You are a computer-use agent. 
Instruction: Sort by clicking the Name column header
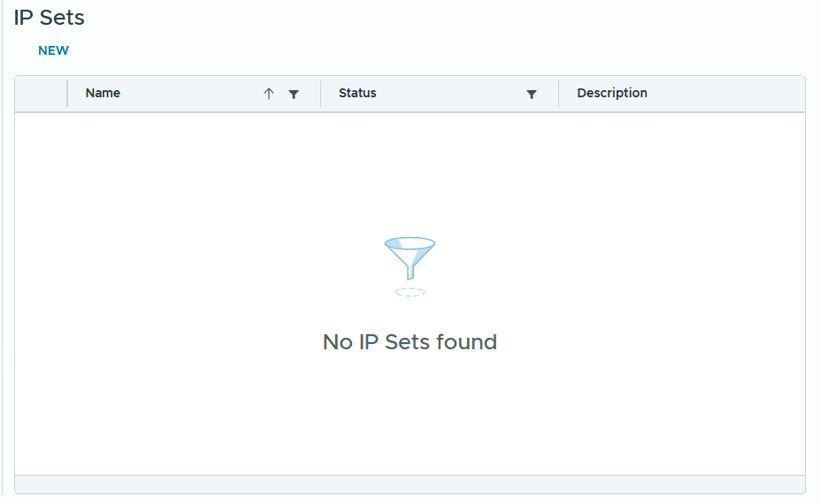pyautogui.click(x=103, y=93)
